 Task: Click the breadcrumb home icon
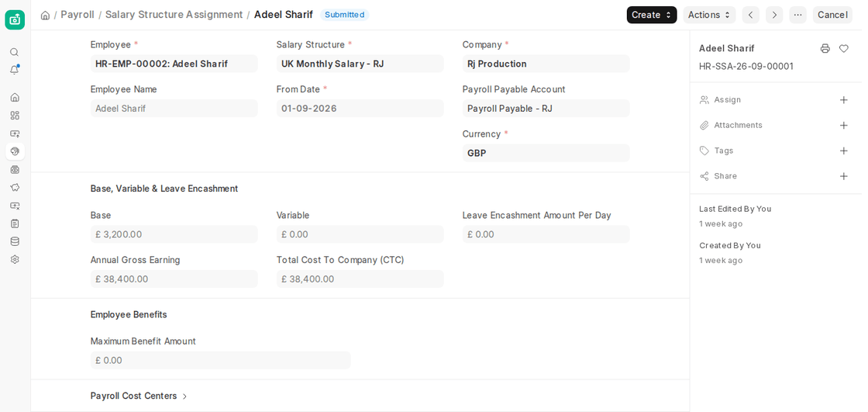point(46,15)
